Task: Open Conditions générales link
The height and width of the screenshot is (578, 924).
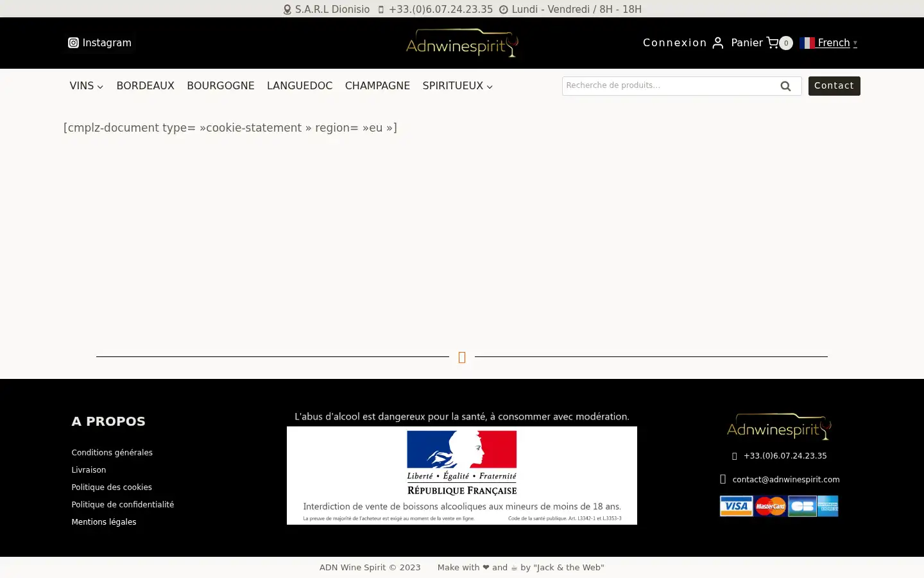Action: 112,453
